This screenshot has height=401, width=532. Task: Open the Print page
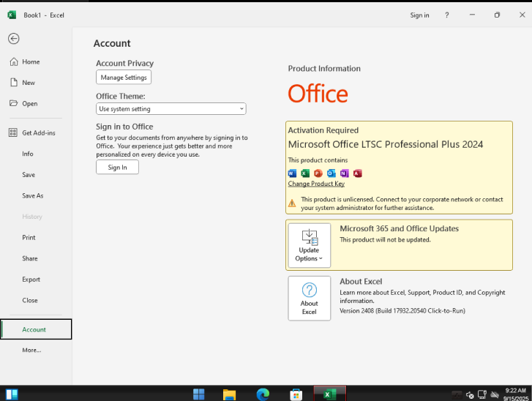pos(29,238)
